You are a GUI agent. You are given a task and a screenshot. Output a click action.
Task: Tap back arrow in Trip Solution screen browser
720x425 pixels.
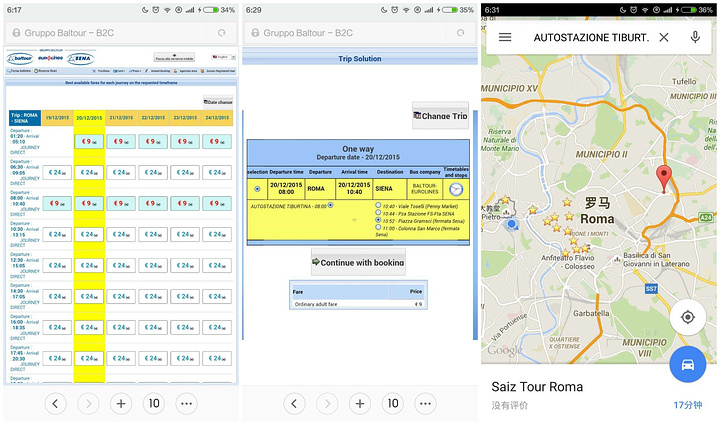294,403
